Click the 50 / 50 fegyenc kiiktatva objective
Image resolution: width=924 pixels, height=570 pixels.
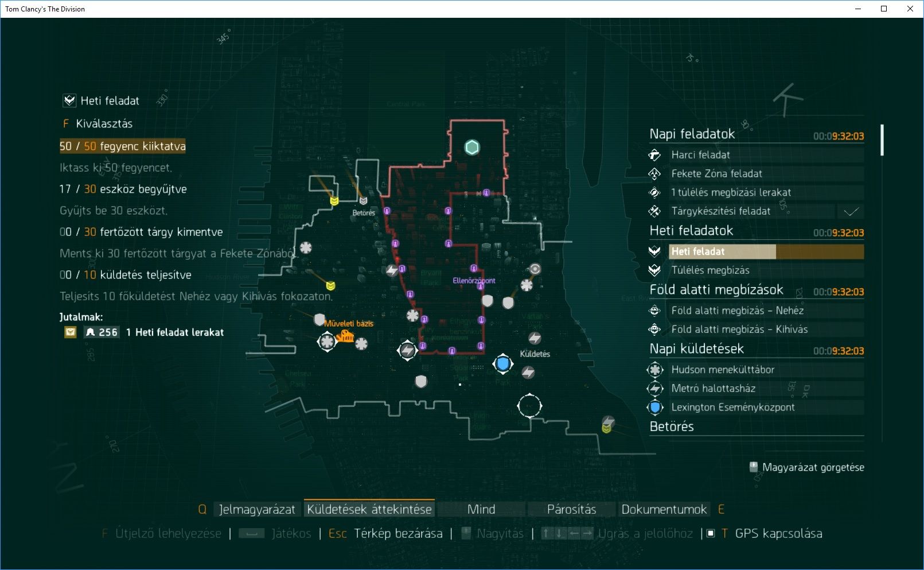(123, 146)
